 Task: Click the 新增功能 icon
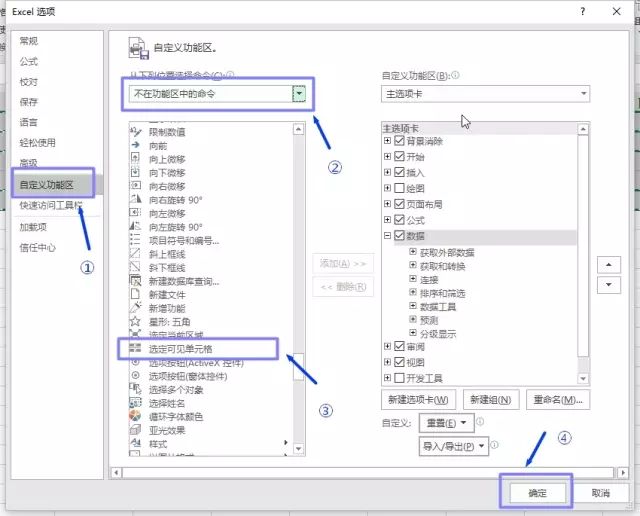pos(135,307)
